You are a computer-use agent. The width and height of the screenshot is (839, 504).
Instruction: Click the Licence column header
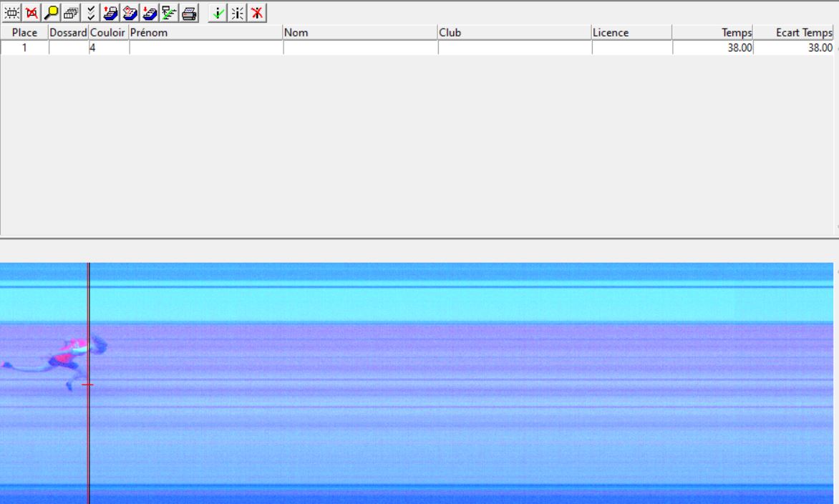631,33
